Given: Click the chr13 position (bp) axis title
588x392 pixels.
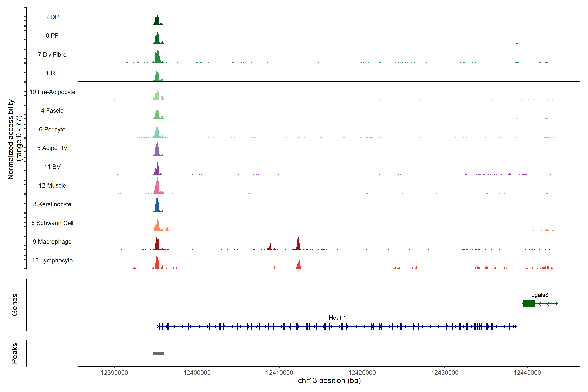Looking at the screenshot, I should 329,381.
